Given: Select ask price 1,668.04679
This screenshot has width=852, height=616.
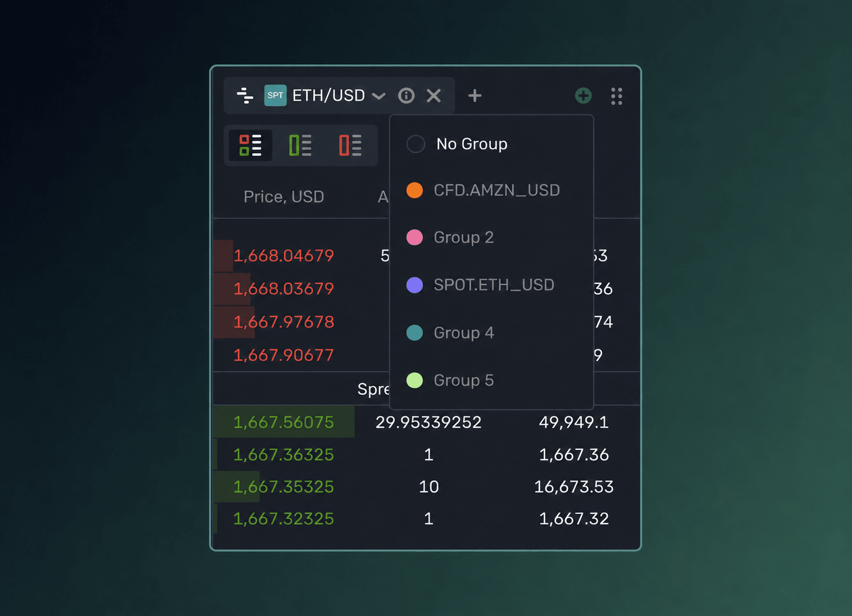Looking at the screenshot, I should pos(284,255).
